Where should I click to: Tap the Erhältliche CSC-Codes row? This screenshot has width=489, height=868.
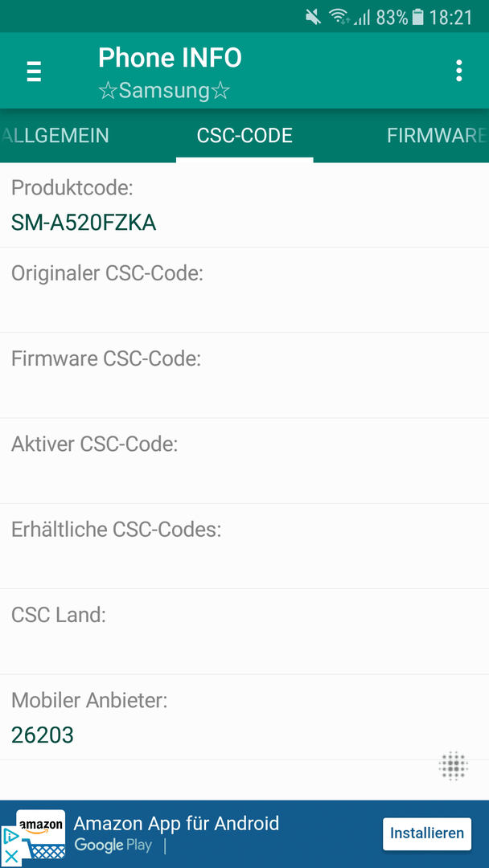point(244,547)
